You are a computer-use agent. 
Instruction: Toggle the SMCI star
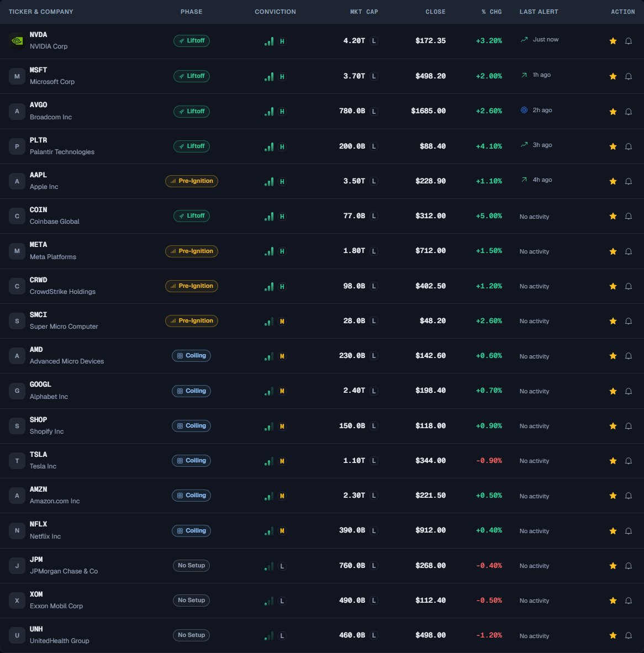[613, 320]
